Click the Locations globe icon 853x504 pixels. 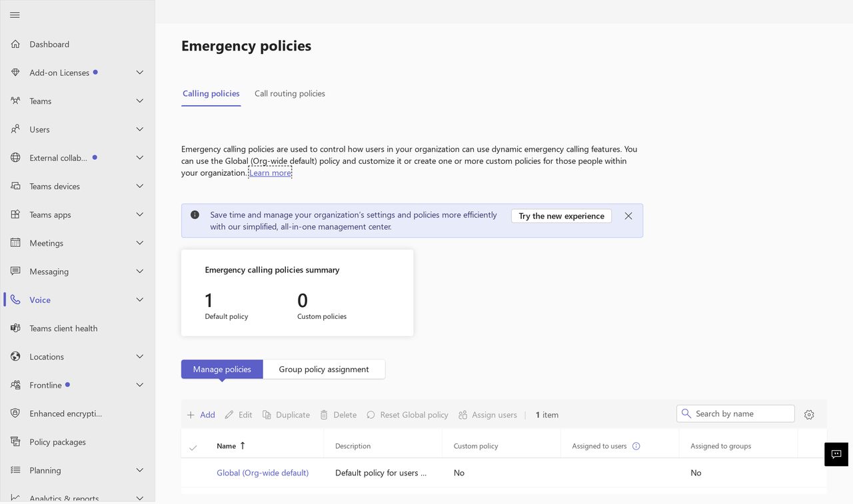click(15, 357)
